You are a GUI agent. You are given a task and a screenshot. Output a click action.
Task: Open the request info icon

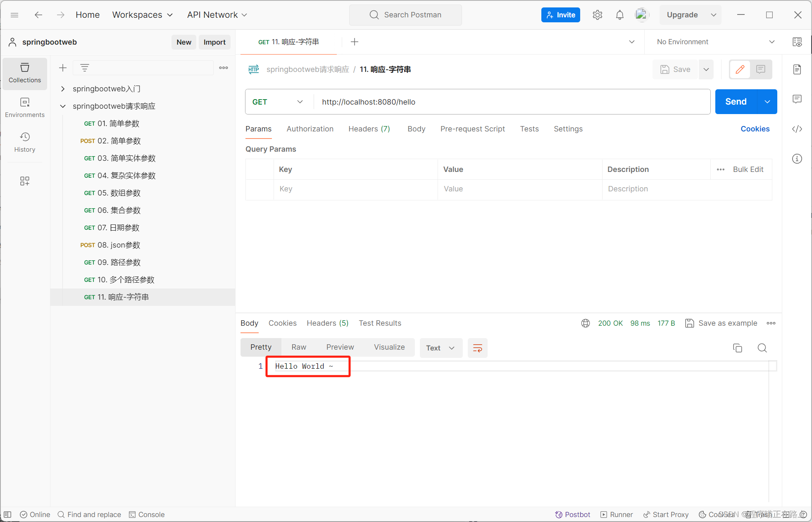click(x=797, y=159)
